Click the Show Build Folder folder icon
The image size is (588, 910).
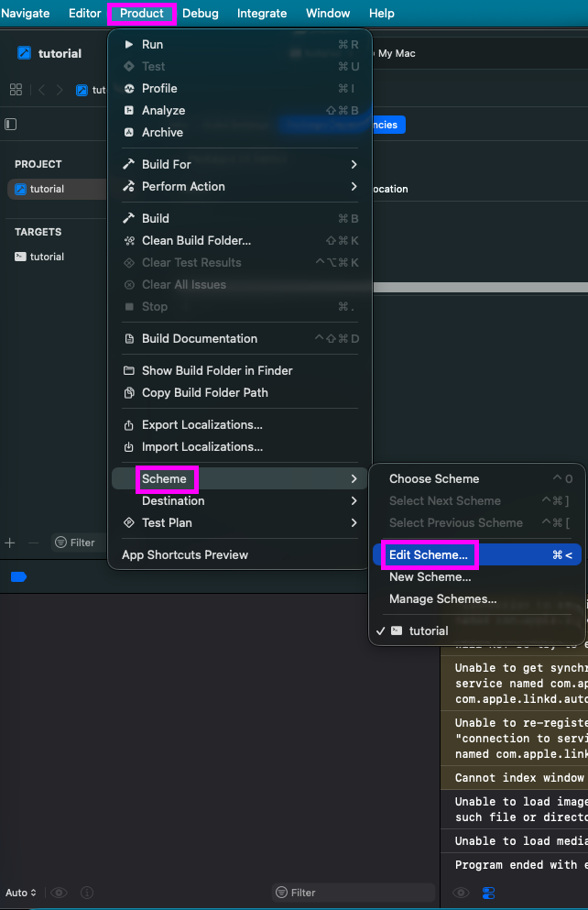[129, 371]
